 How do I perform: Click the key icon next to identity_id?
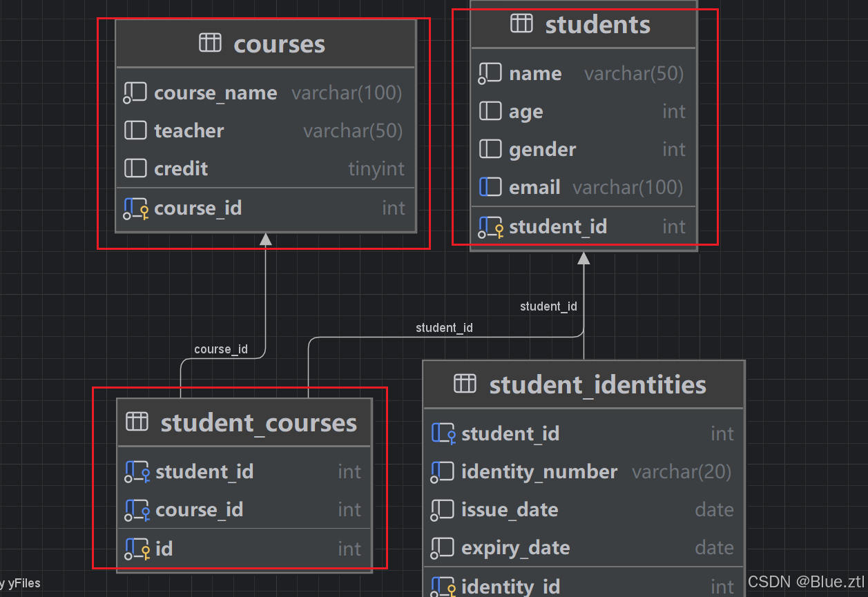click(443, 587)
